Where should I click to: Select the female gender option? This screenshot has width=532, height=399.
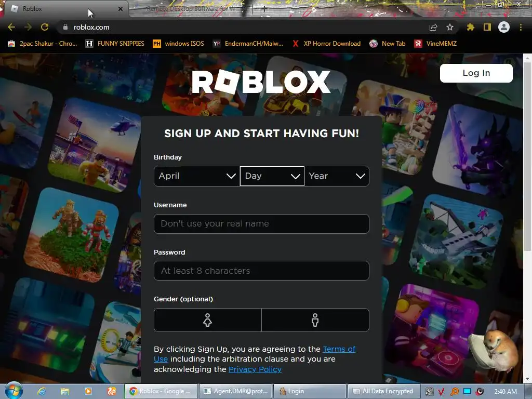[x=208, y=320]
